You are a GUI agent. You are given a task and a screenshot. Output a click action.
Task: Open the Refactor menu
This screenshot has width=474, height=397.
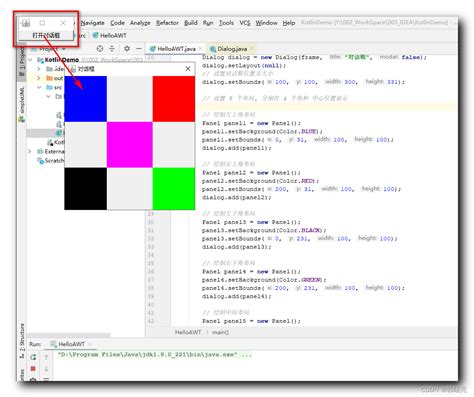point(167,23)
